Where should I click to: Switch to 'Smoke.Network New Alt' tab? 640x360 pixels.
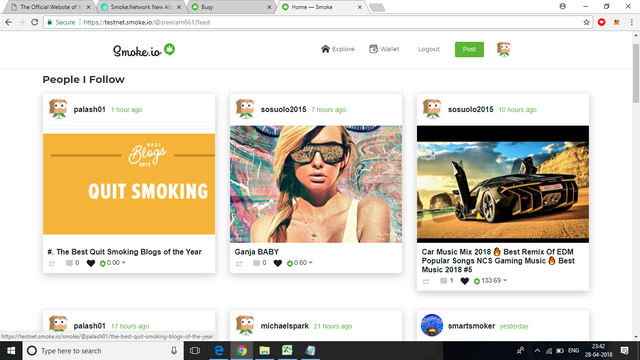click(x=142, y=7)
